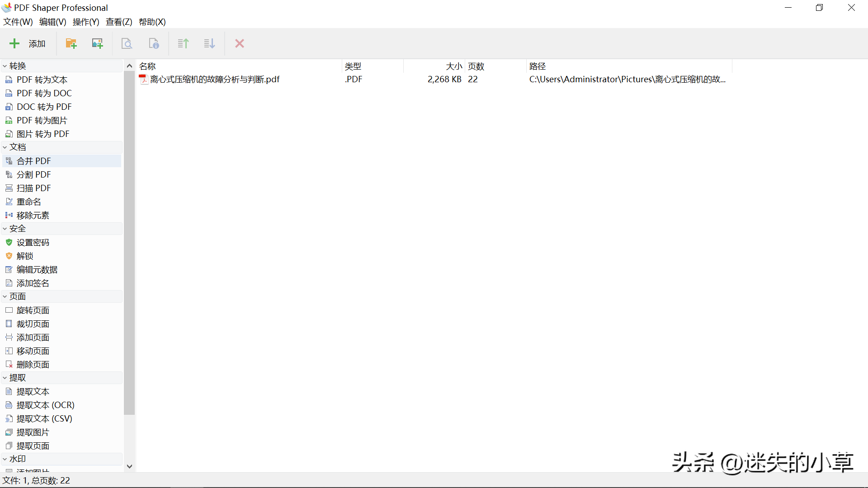Click the 2,268 KB size cell

(444, 80)
